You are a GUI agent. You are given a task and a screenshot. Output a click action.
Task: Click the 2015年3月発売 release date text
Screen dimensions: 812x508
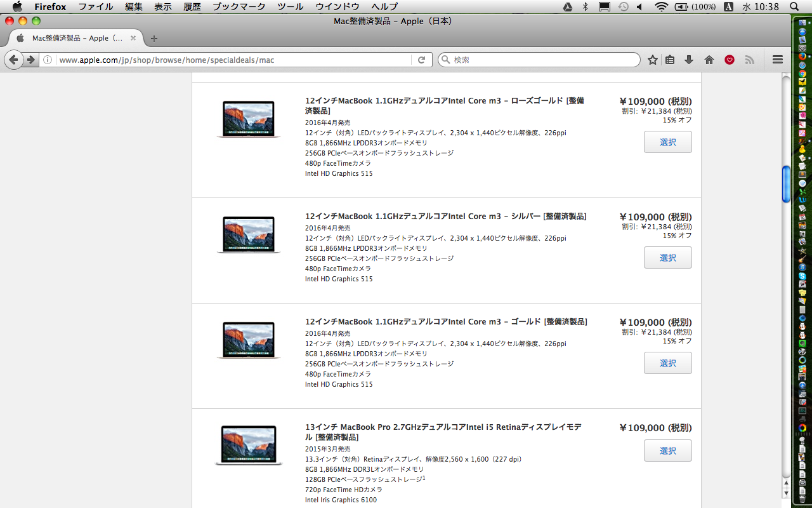coord(327,449)
